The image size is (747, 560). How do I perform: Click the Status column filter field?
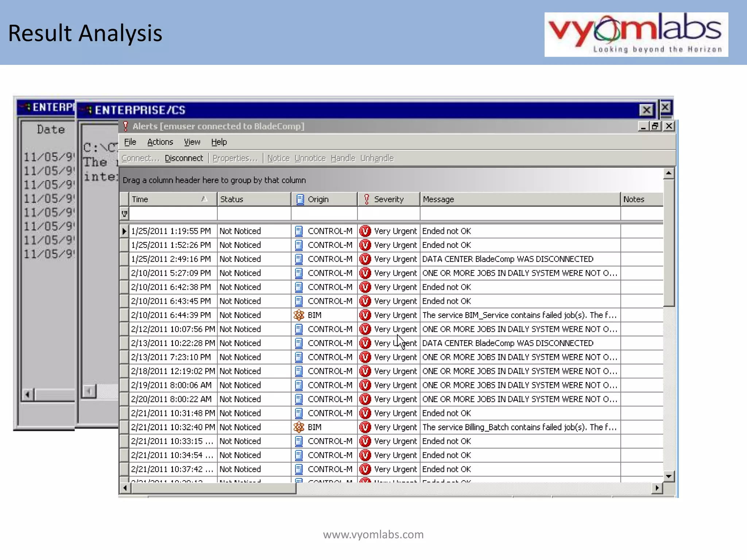tap(254, 214)
